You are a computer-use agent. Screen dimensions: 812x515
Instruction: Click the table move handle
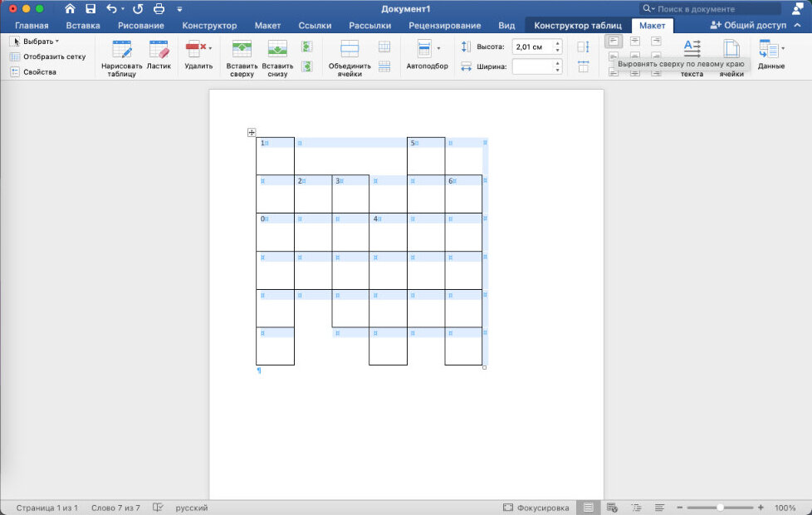tap(252, 133)
